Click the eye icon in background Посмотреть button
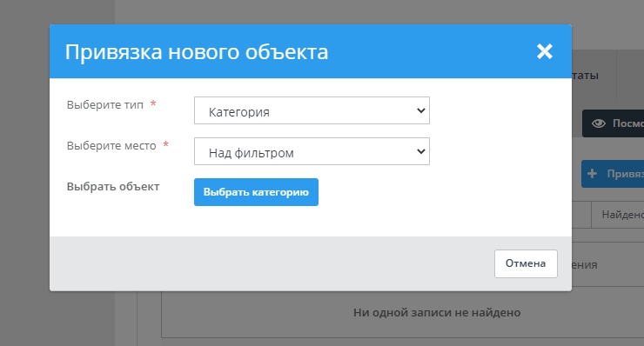The image size is (644, 346). pos(599,123)
